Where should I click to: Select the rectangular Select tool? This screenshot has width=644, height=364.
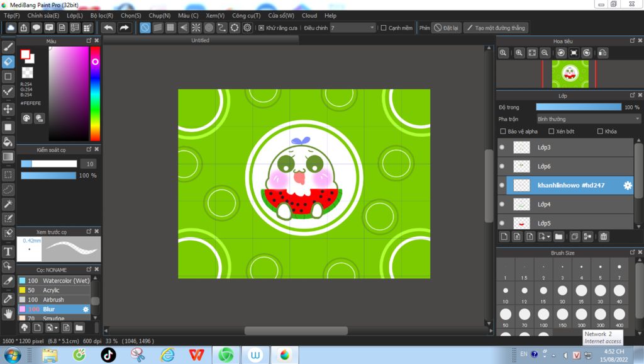point(8,175)
